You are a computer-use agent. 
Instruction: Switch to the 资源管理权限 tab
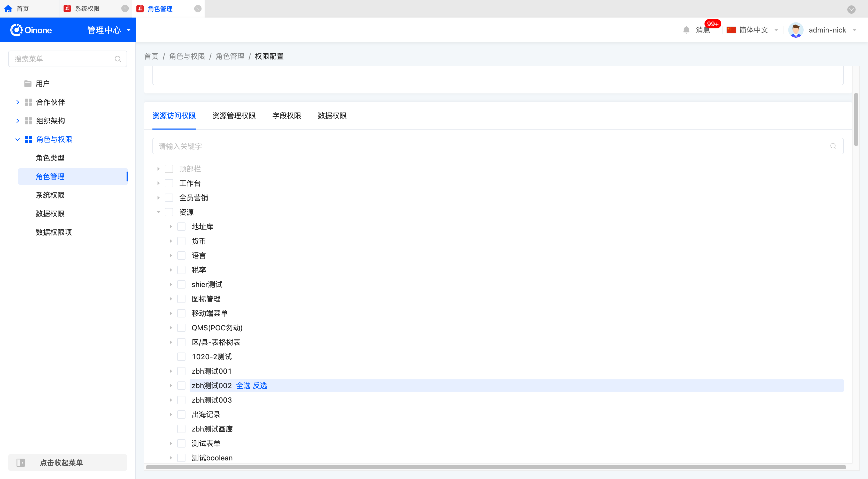[x=234, y=116]
